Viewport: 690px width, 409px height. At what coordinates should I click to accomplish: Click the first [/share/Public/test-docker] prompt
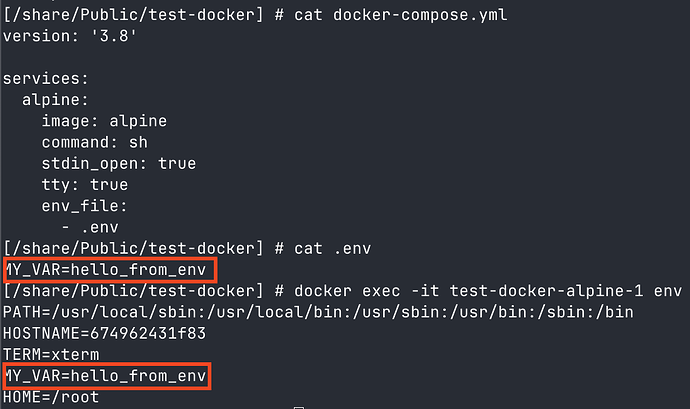coord(128,11)
